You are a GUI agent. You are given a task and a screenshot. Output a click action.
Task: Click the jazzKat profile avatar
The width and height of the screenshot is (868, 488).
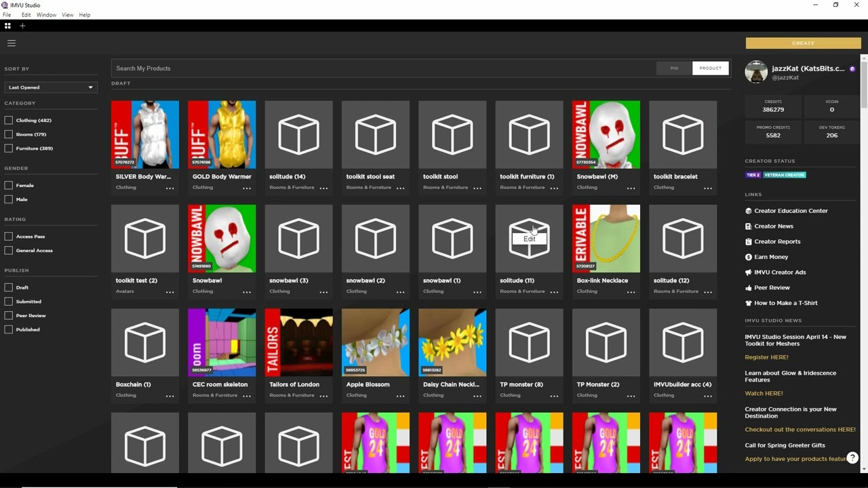coord(756,72)
